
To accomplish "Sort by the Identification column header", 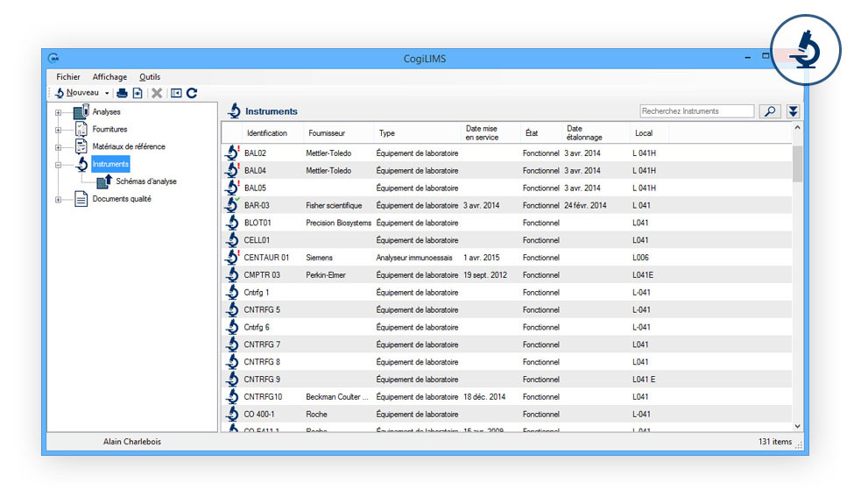I will tap(267, 133).
